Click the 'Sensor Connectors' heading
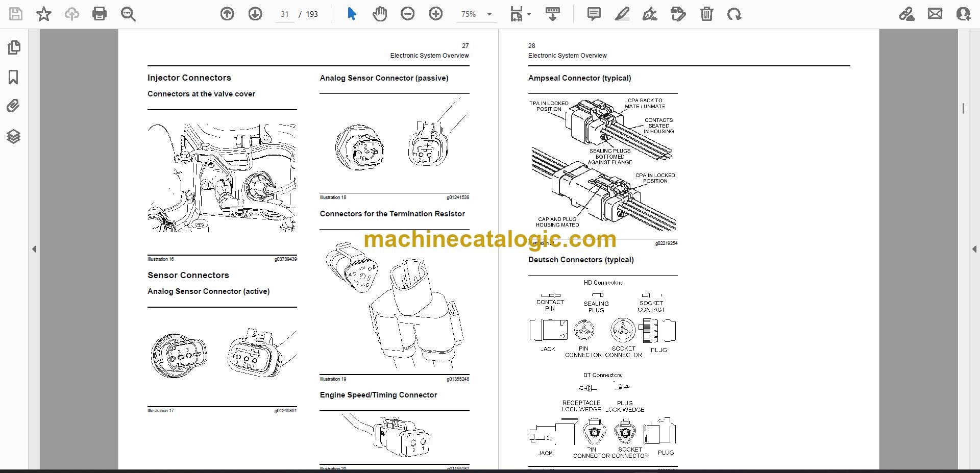The height and width of the screenshot is (473, 980). (x=188, y=275)
